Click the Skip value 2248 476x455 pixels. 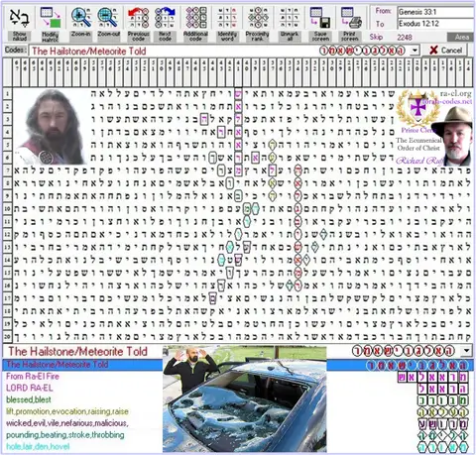(x=405, y=37)
